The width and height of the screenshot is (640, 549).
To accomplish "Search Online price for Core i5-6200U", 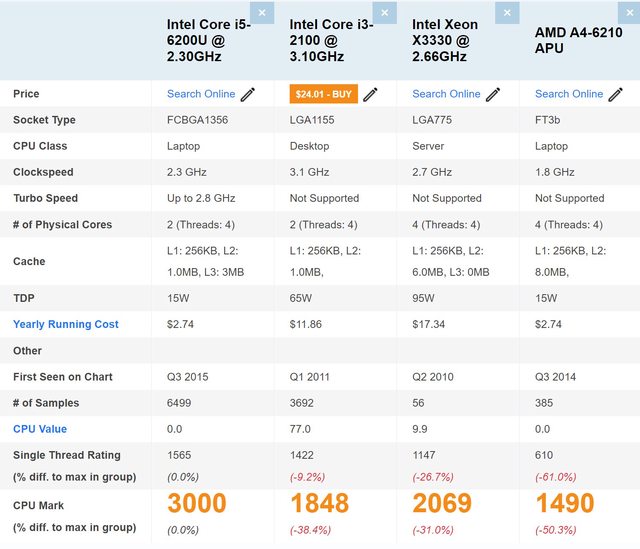I will [201, 94].
